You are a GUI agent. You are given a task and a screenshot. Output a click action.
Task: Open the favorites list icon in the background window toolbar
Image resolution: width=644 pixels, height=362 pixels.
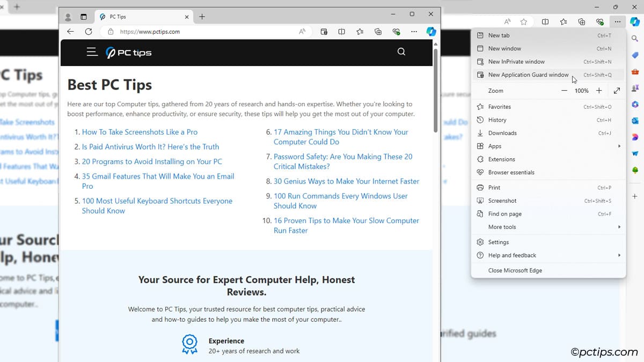[563, 22]
